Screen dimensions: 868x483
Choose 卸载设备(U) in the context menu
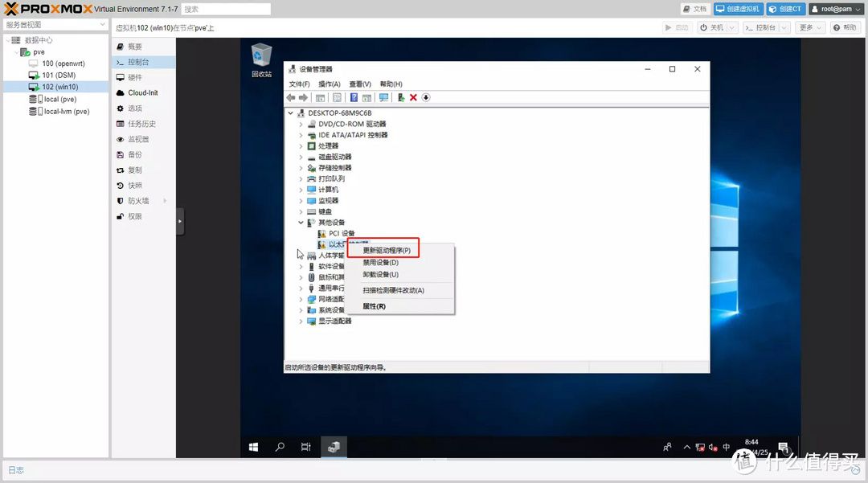click(380, 274)
